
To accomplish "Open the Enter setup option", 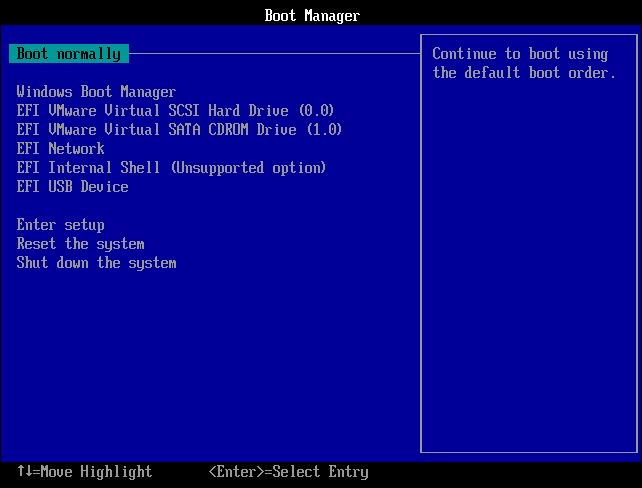I will coord(61,225).
